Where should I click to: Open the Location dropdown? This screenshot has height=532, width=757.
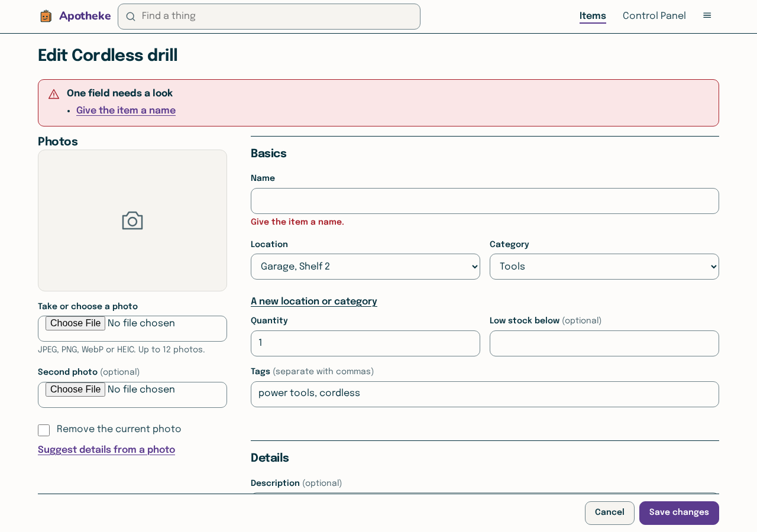click(365, 267)
